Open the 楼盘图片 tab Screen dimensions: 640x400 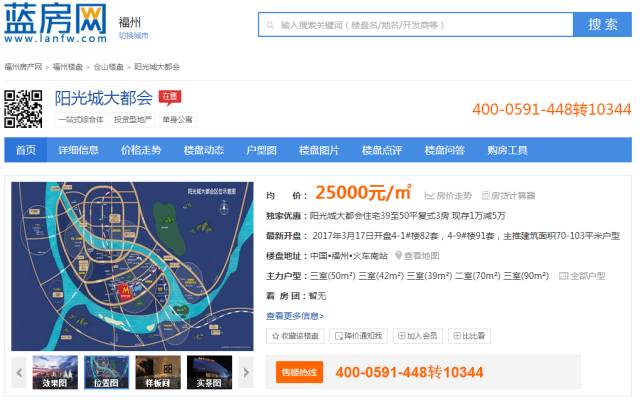[x=319, y=150]
